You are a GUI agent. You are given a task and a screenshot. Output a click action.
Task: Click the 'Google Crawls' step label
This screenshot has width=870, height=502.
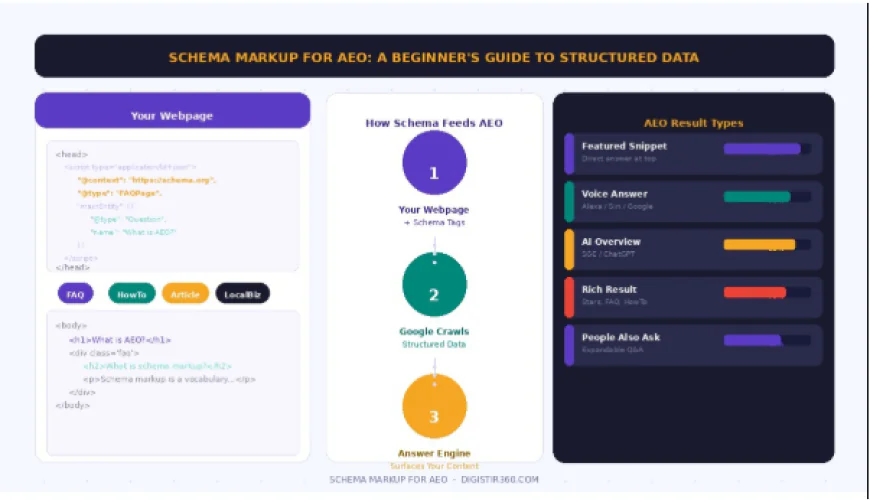pos(434,331)
